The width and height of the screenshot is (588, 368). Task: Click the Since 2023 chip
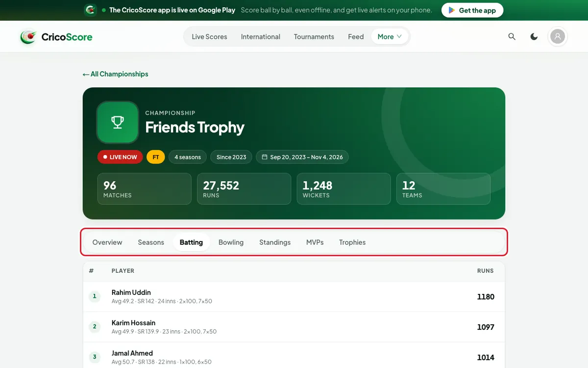tap(231, 157)
